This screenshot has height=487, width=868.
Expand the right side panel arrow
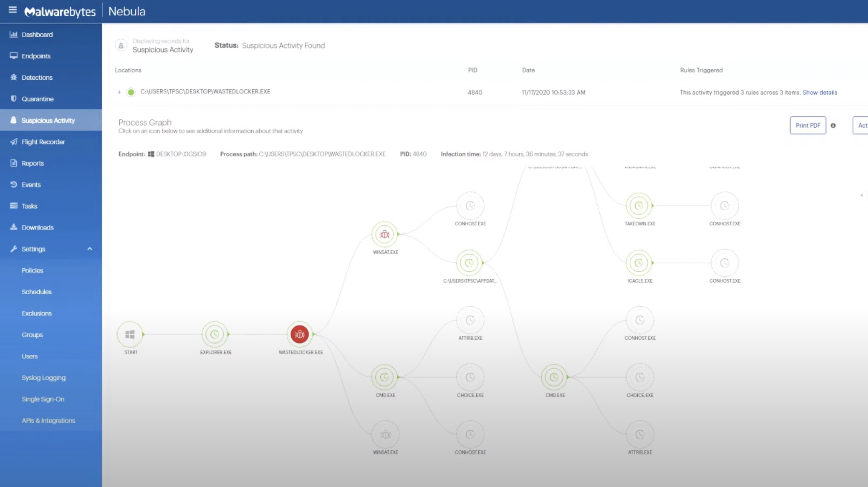[x=862, y=195]
